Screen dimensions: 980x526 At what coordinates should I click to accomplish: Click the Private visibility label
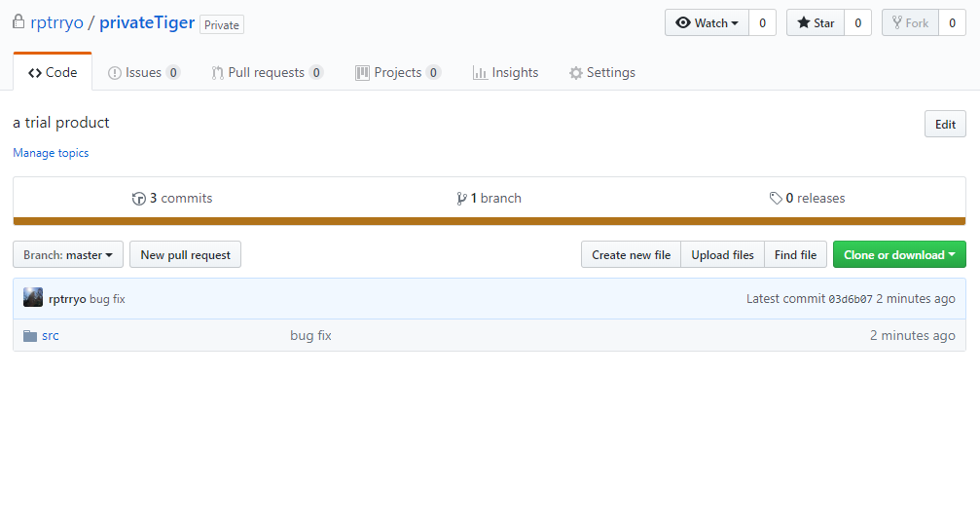coord(221,25)
